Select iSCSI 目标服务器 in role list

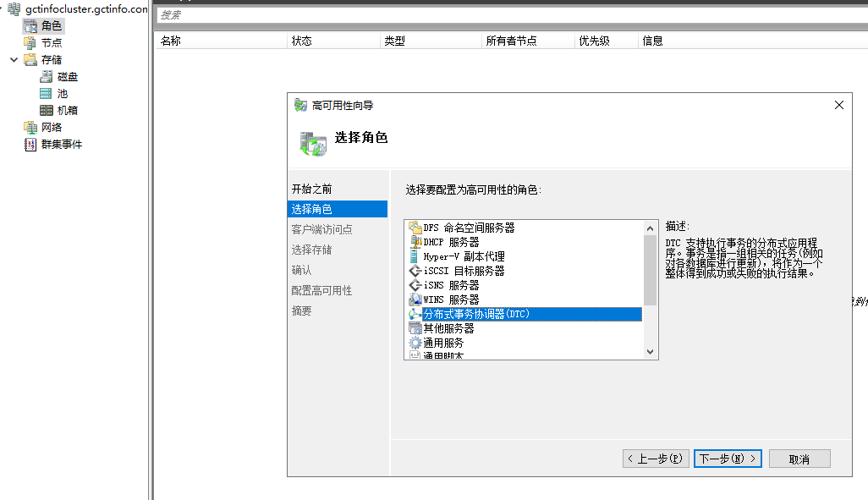[x=464, y=271]
